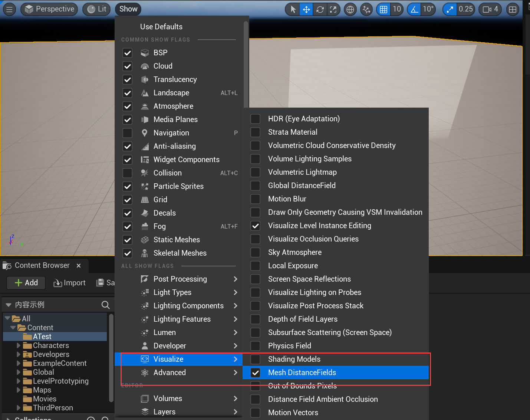
Task: Open the rotation snap 10° dropdown
Action: [x=428, y=9]
